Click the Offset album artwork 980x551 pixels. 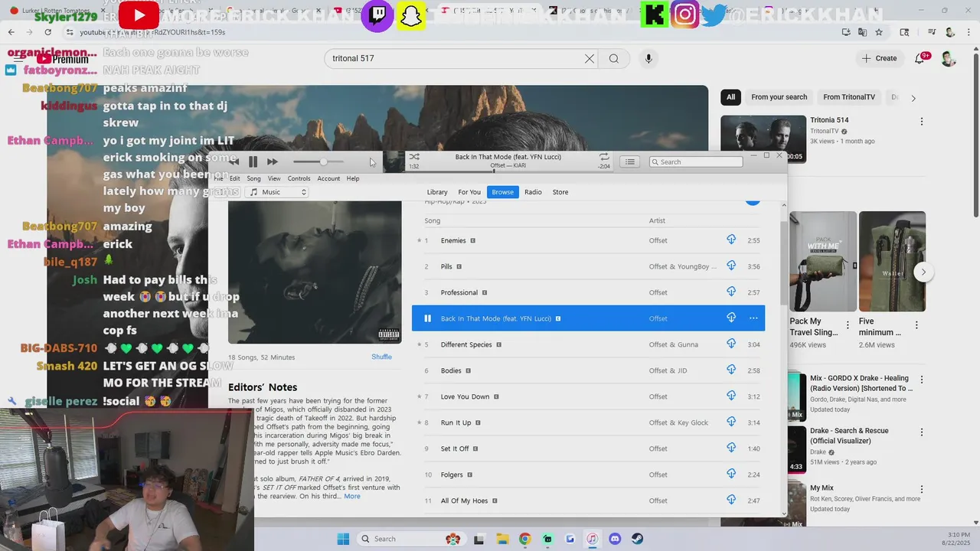click(315, 272)
